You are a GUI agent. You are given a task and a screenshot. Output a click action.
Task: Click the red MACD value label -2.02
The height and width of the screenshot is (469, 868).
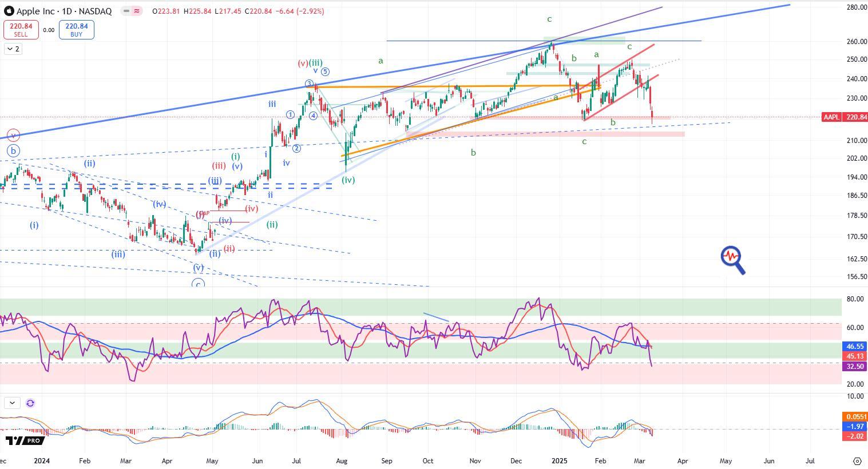pyautogui.click(x=855, y=436)
